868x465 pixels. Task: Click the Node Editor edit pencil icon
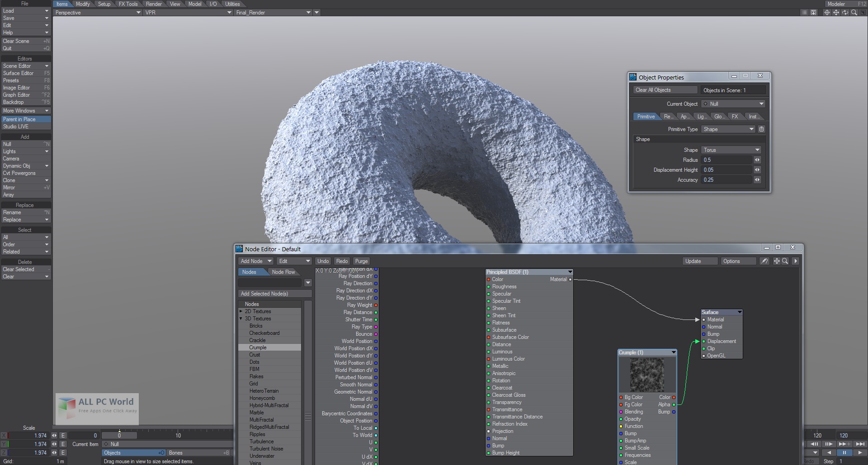point(764,261)
